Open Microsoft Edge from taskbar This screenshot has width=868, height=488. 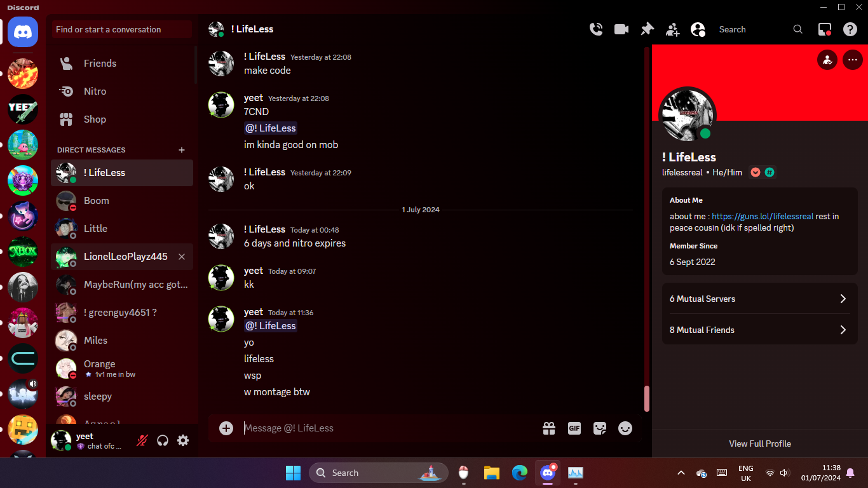pyautogui.click(x=520, y=473)
